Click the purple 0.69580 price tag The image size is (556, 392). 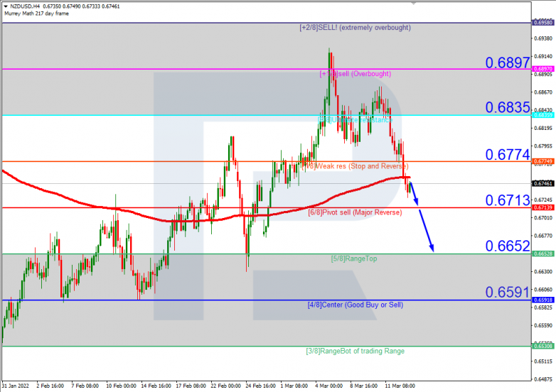[x=543, y=23]
